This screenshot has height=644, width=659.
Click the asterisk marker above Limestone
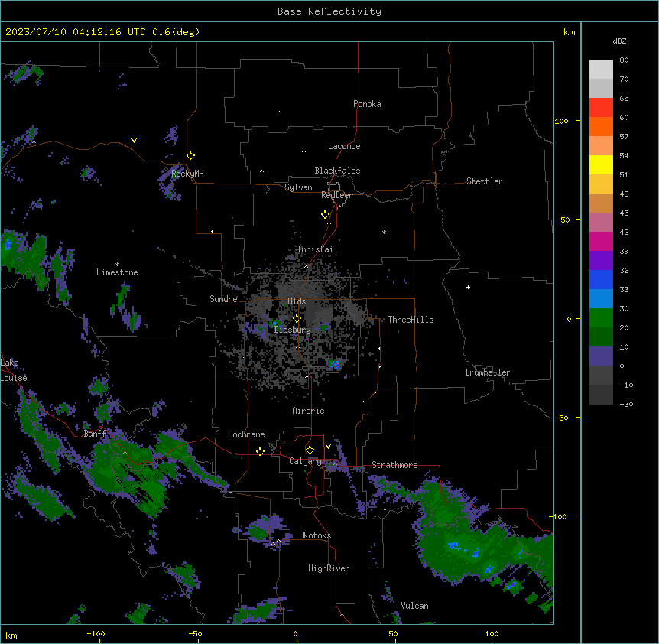coord(117,265)
